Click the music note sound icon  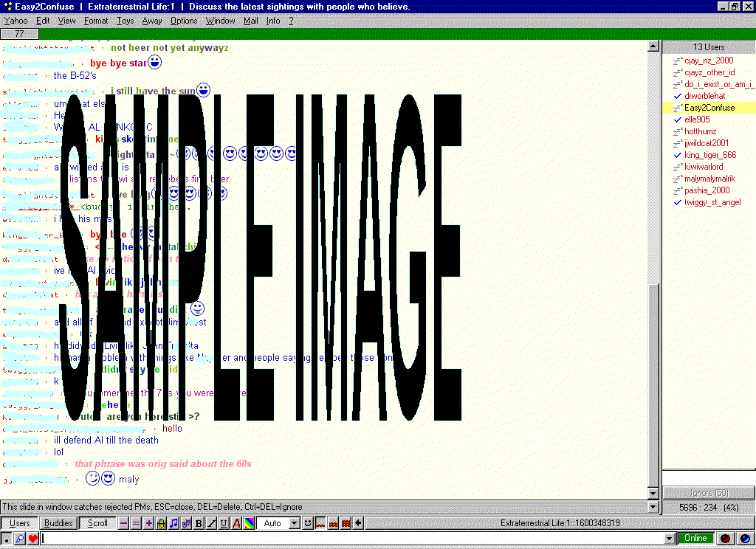tap(173, 522)
